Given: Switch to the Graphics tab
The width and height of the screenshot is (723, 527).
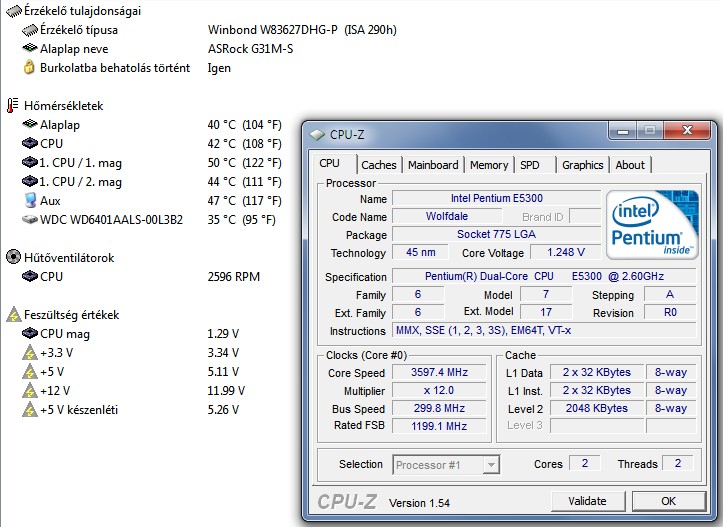Looking at the screenshot, I should pos(582,165).
